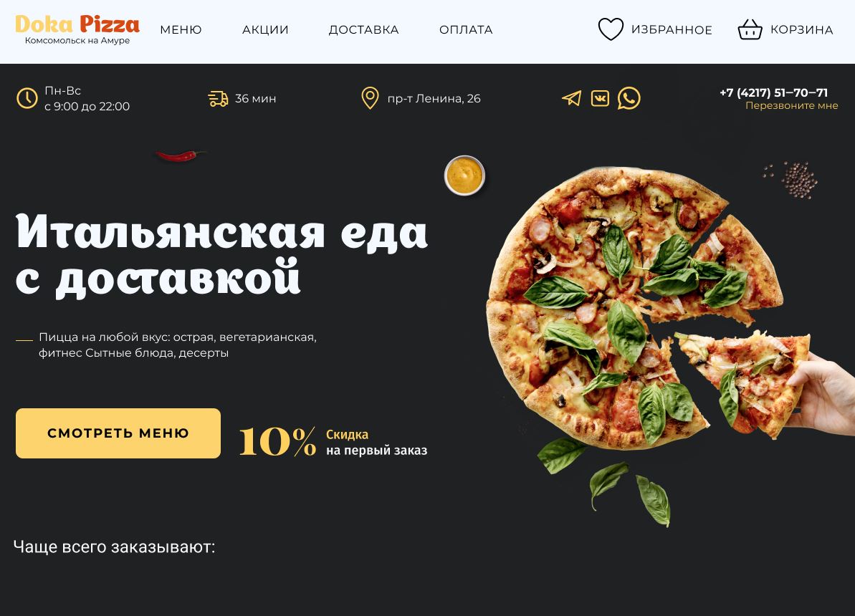Open the cart basket icon
Image resolution: width=855 pixels, height=616 pixels.
(x=750, y=29)
